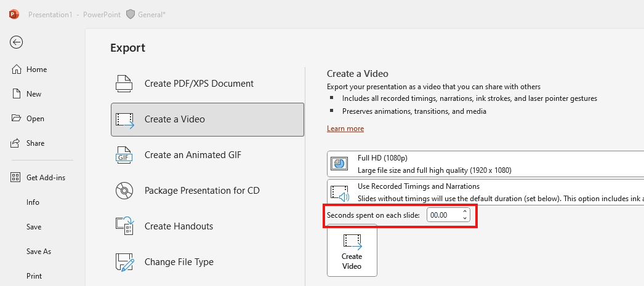Image resolution: width=644 pixels, height=286 pixels.
Task: Click 'Export your presentation as a video' text
Action: 433,87
